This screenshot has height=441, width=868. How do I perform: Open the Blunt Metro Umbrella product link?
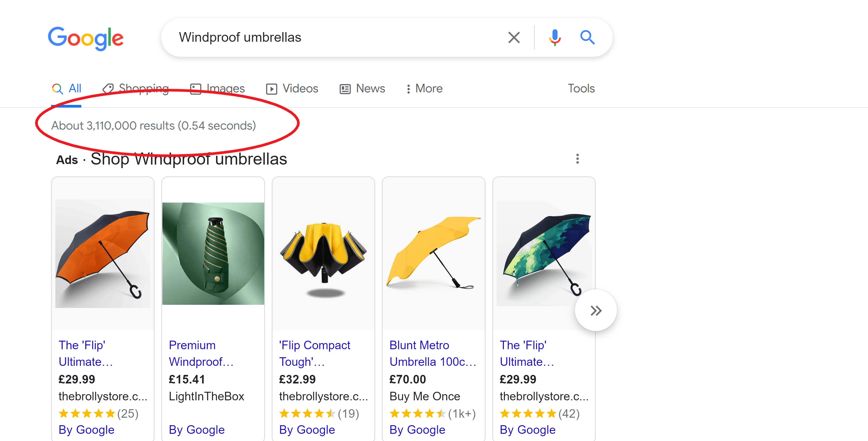(433, 353)
